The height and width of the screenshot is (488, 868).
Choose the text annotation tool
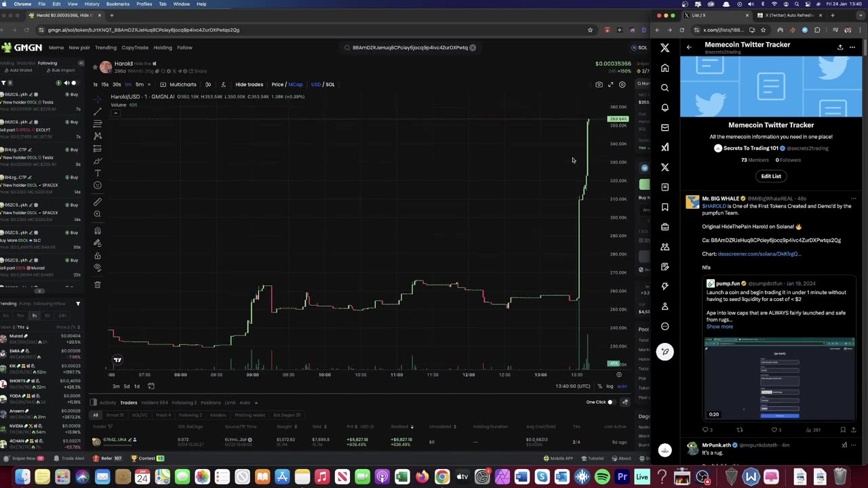(98, 173)
